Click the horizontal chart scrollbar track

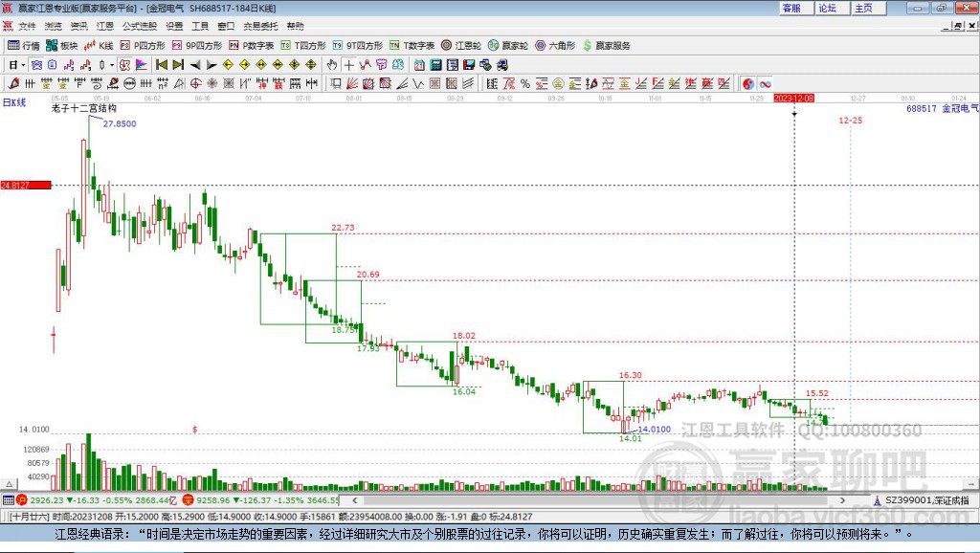598,500
